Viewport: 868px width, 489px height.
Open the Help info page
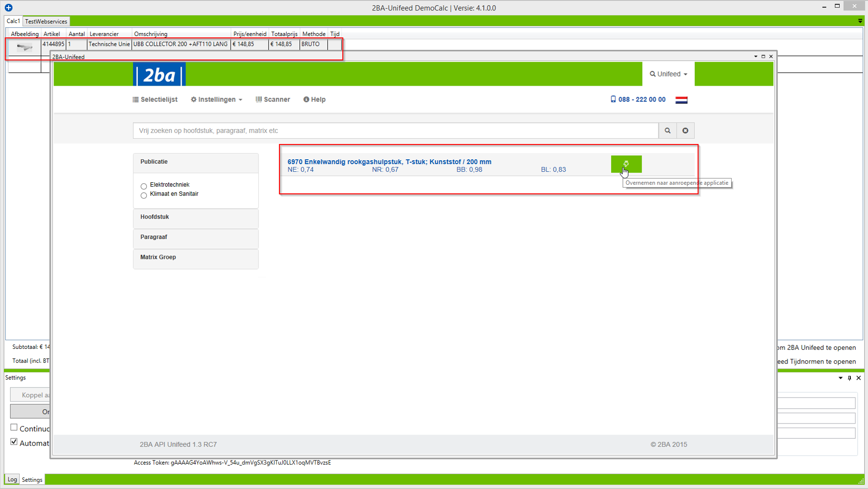(314, 100)
